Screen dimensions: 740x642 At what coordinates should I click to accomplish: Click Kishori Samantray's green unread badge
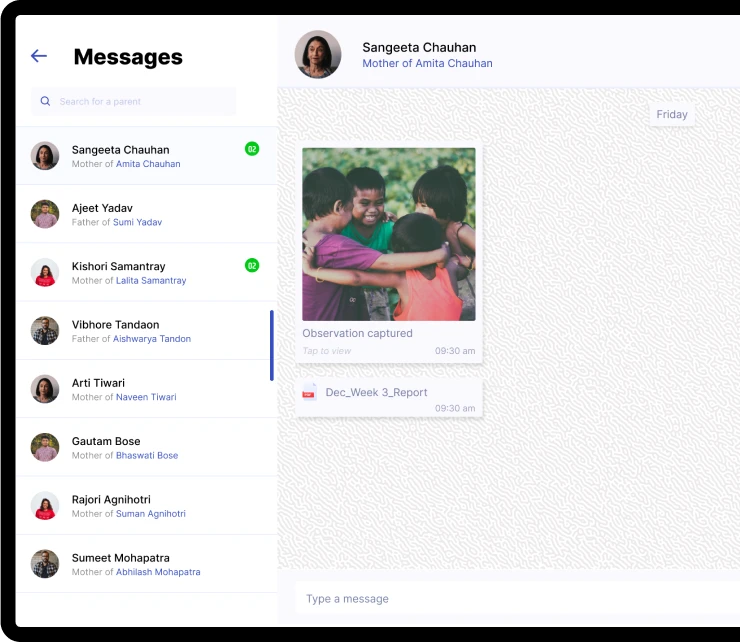[x=252, y=265]
